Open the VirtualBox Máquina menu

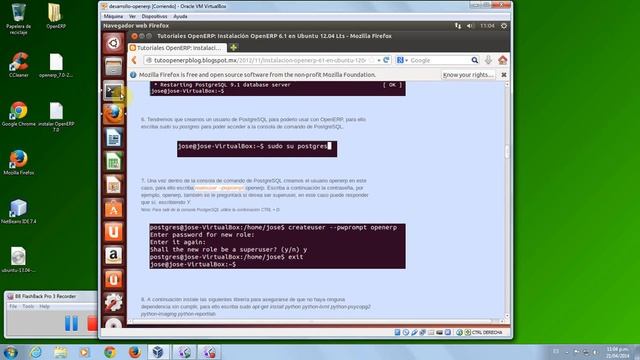tap(113, 17)
